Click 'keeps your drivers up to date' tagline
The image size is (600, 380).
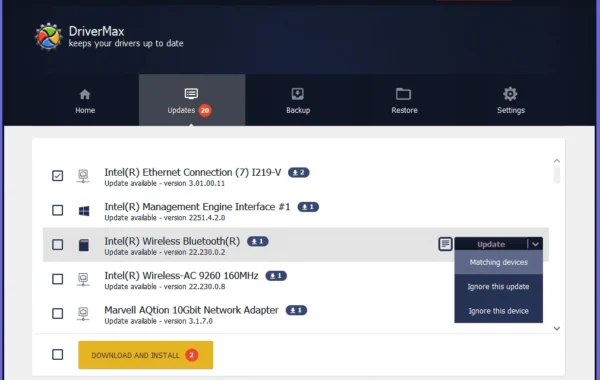click(x=126, y=43)
